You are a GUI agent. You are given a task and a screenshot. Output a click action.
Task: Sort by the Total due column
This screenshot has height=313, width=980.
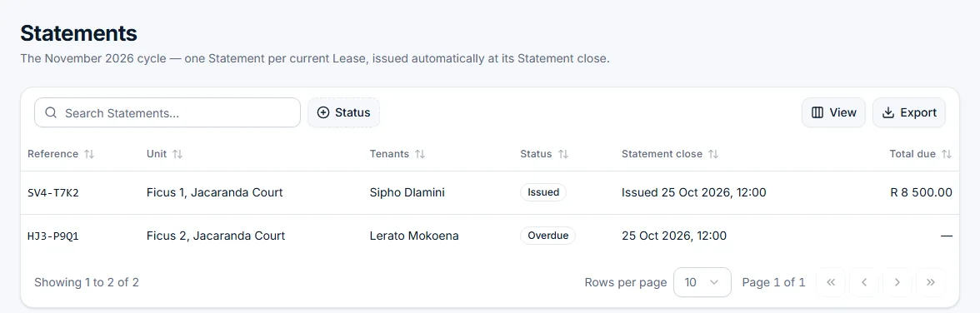coord(921,154)
